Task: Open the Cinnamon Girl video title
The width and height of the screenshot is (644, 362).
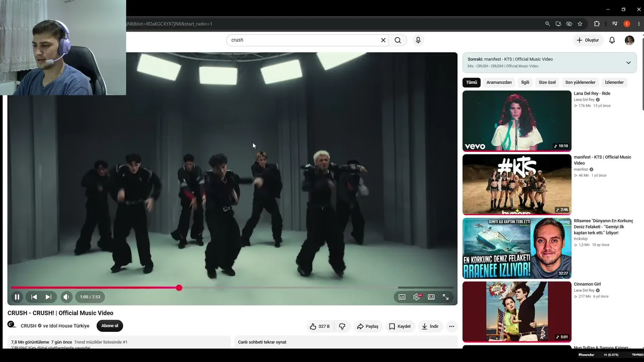Action: point(587,285)
